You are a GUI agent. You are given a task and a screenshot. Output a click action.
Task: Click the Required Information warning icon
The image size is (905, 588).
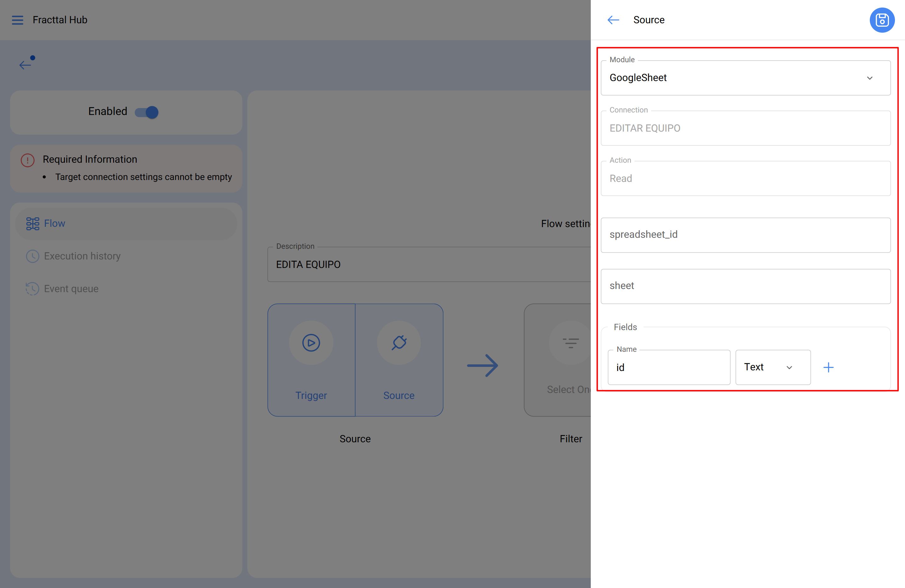pos(28,160)
